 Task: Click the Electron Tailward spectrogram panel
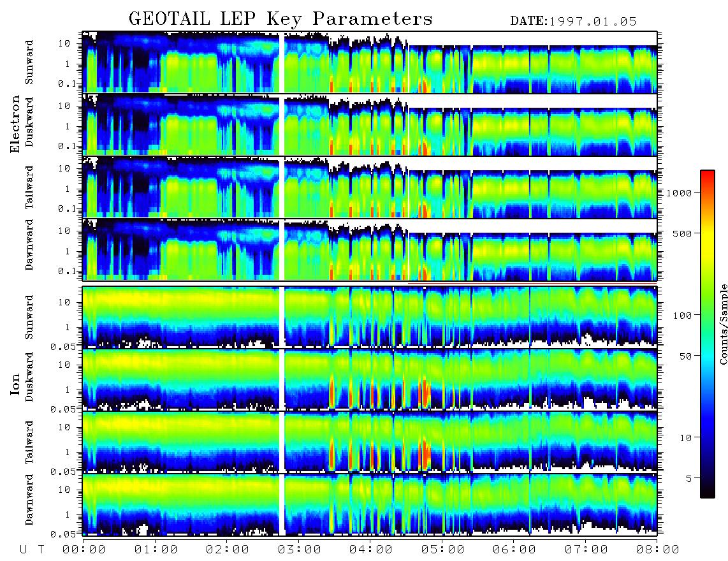coord(370,187)
